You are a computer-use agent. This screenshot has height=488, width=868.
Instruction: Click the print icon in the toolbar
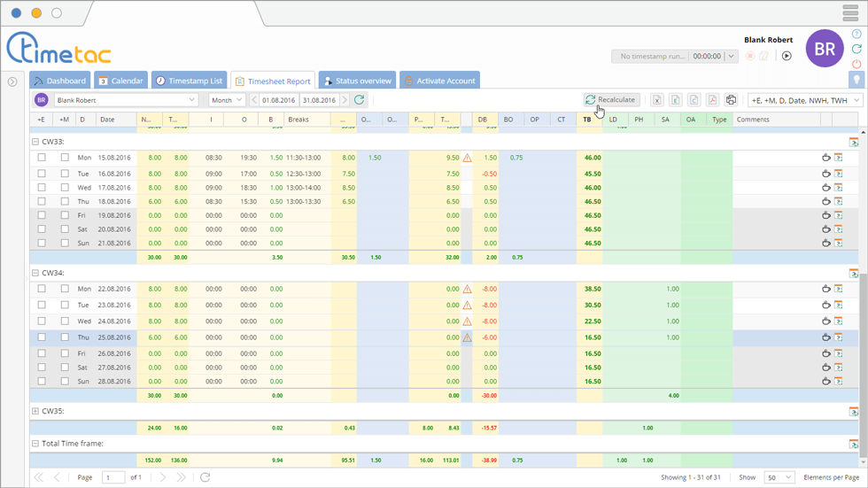[731, 100]
